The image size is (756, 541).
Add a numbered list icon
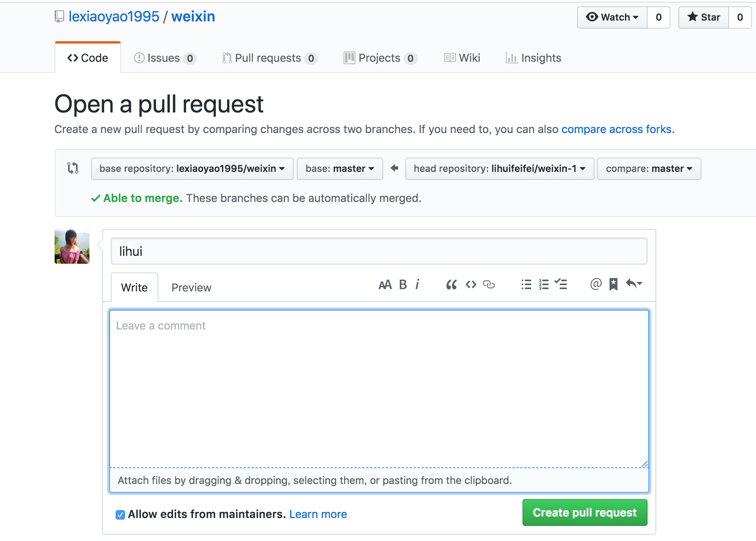544,284
